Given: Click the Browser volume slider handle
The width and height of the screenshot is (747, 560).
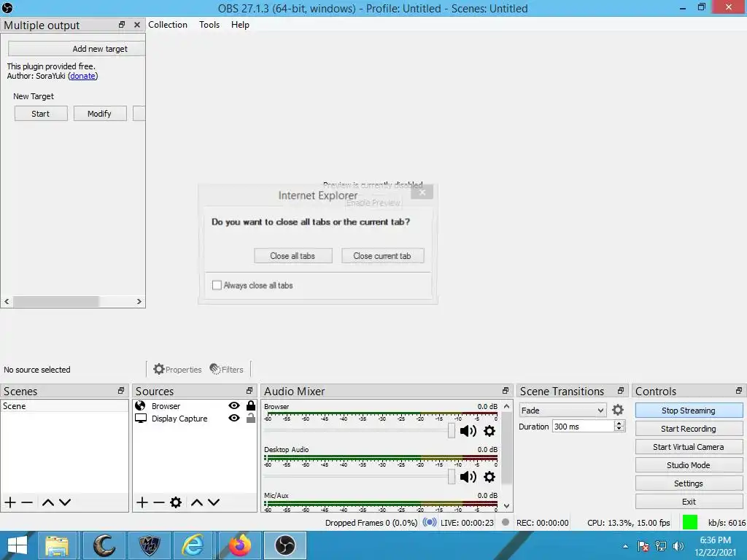Looking at the screenshot, I should coord(451,430).
